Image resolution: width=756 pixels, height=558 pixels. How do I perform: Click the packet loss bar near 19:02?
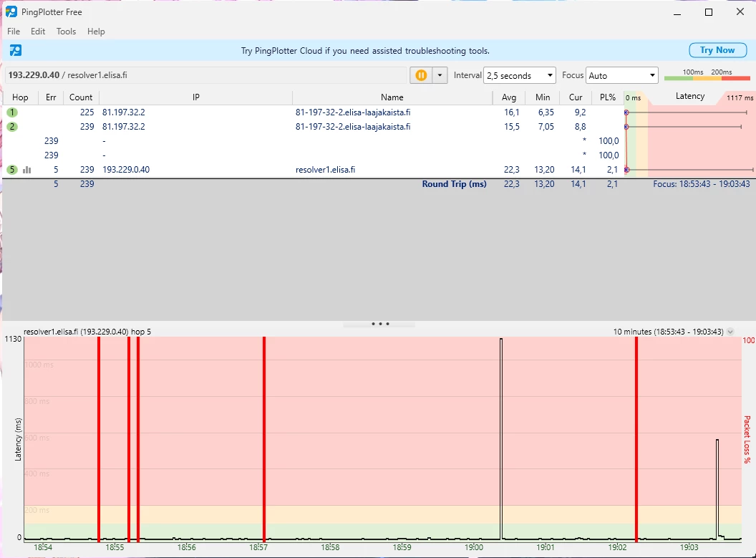pyautogui.click(x=636, y=439)
